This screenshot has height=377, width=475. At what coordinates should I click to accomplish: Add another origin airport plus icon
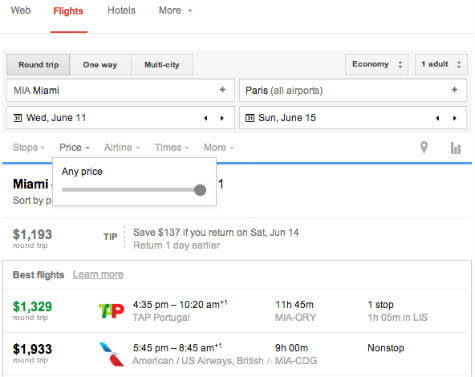click(x=223, y=90)
